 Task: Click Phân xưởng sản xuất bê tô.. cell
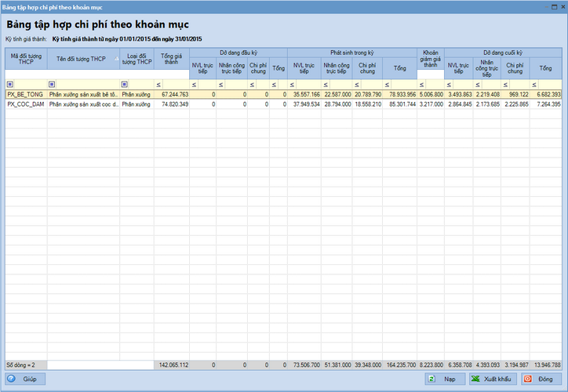tap(83, 94)
